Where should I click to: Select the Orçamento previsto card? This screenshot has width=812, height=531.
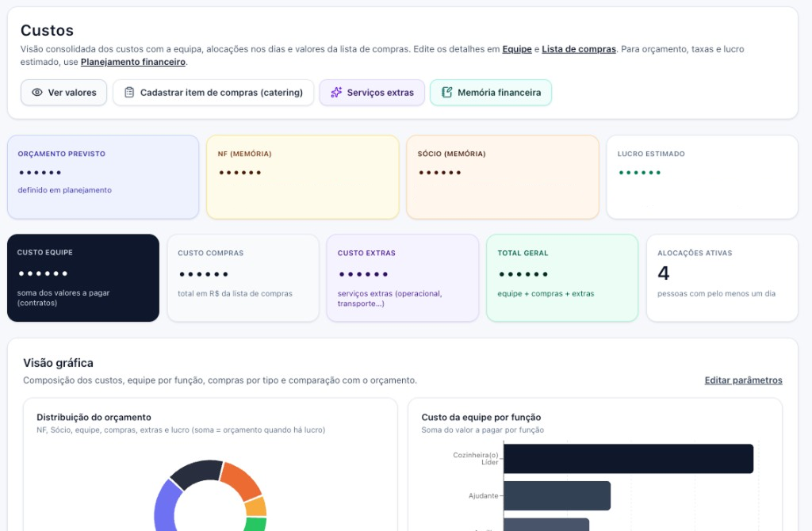pyautogui.click(x=103, y=177)
